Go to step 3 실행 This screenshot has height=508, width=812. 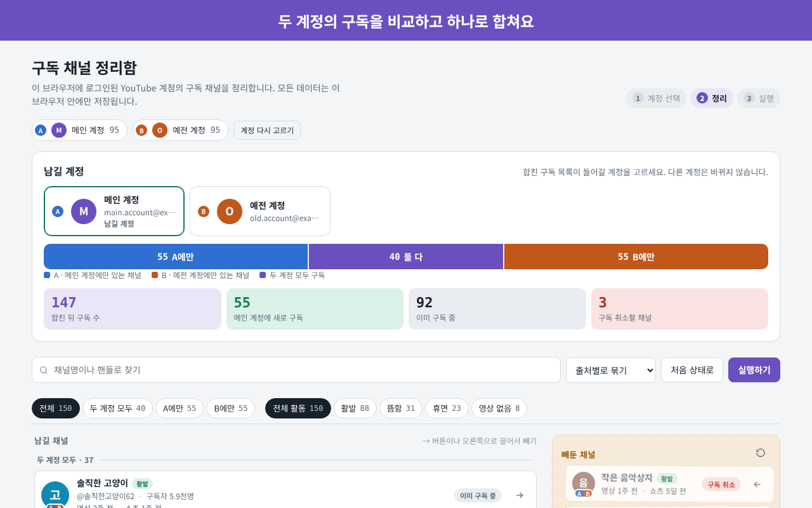click(x=759, y=98)
